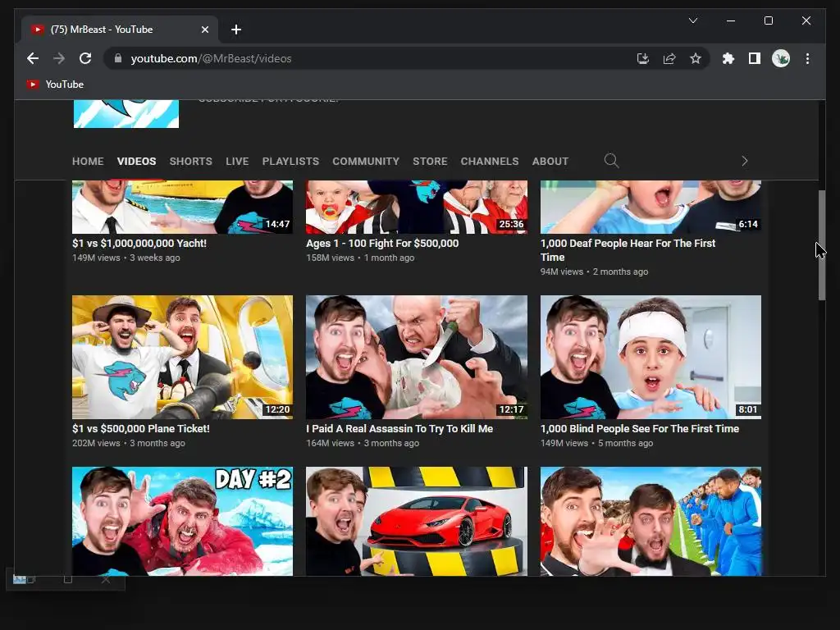Open the Chrome profile avatar
Image resolution: width=840 pixels, height=630 pixels.
781,58
